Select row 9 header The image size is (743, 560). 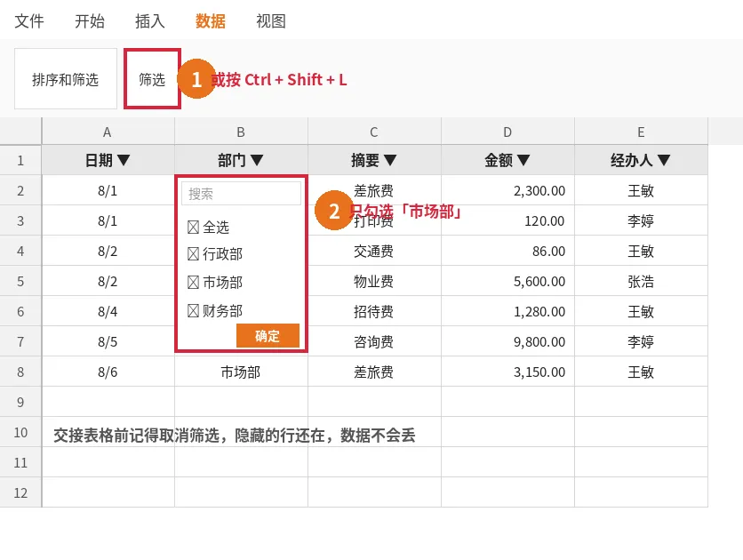coord(20,402)
